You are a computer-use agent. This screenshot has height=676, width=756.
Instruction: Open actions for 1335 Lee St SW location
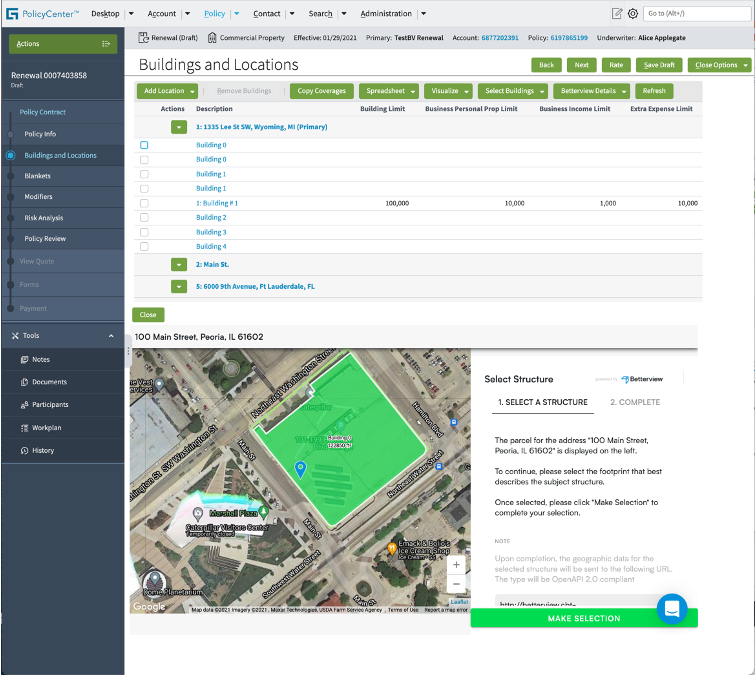(179, 127)
